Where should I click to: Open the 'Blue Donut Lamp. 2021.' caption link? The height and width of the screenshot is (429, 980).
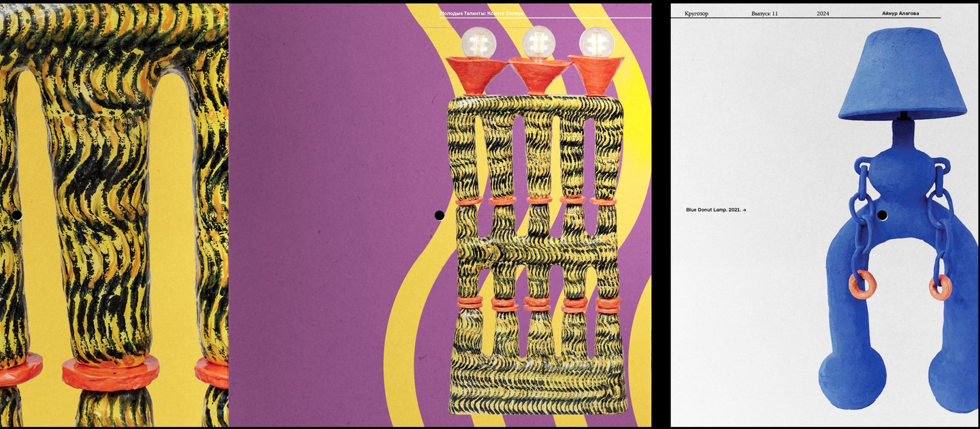pyautogui.click(x=716, y=210)
